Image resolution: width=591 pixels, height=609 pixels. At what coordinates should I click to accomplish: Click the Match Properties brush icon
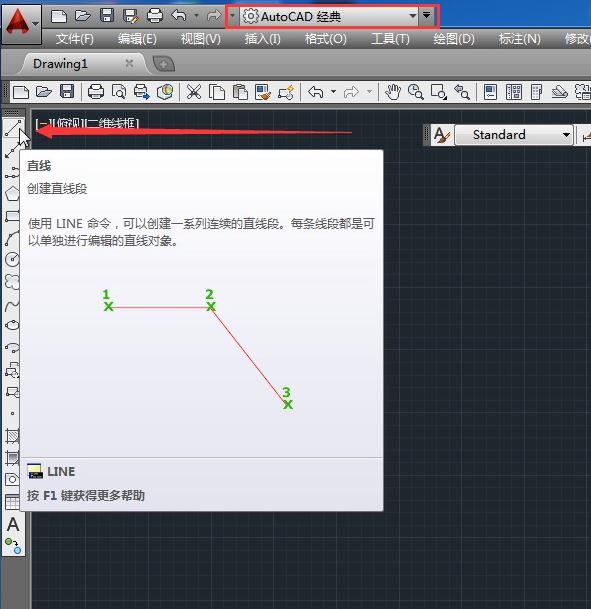pyautogui.click(x=263, y=92)
